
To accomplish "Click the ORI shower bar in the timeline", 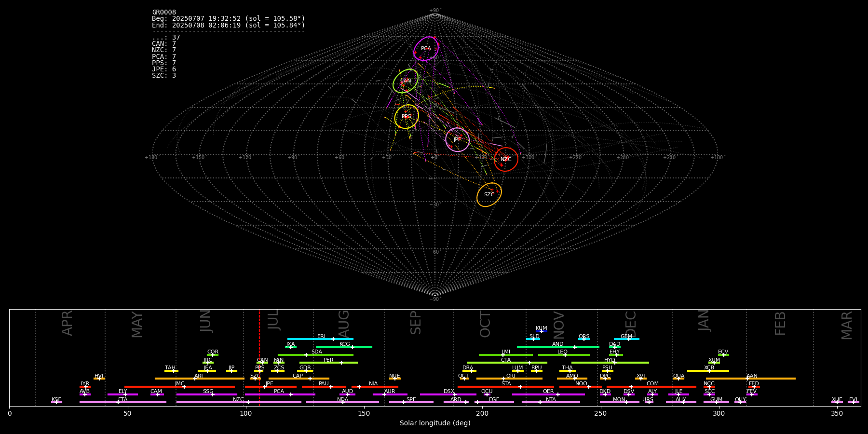I will 509,379.
